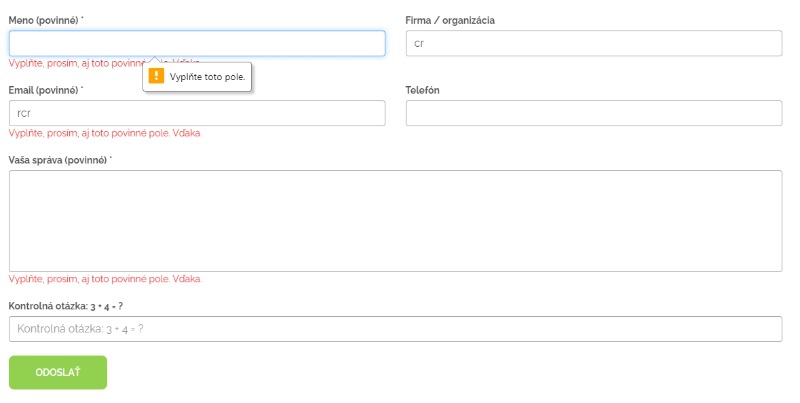Click inside the Vaša správa message textarea

point(395,220)
